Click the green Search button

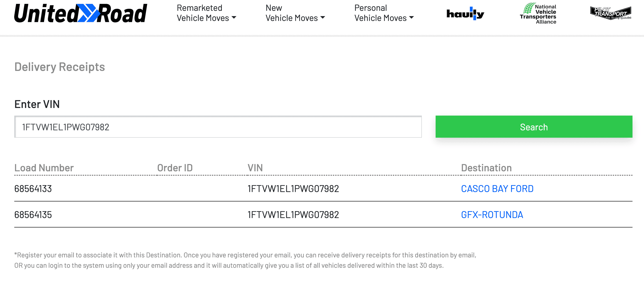point(534,127)
